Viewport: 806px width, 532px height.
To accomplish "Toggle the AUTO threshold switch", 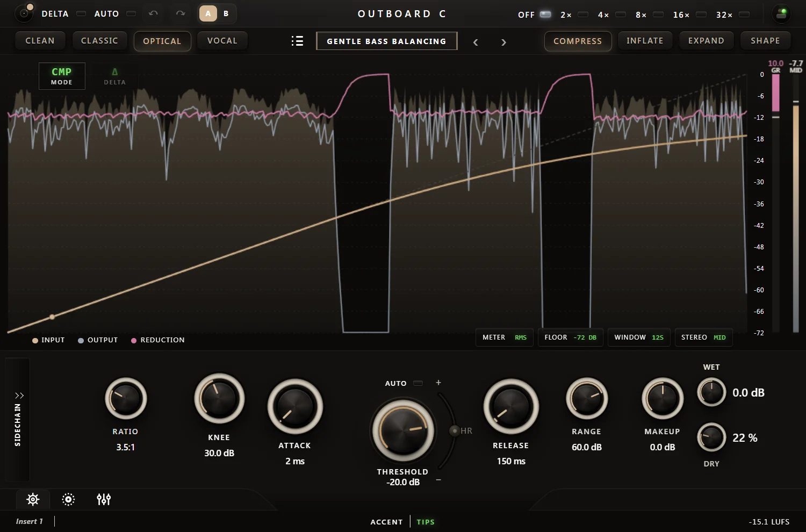I will click(418, 384).
